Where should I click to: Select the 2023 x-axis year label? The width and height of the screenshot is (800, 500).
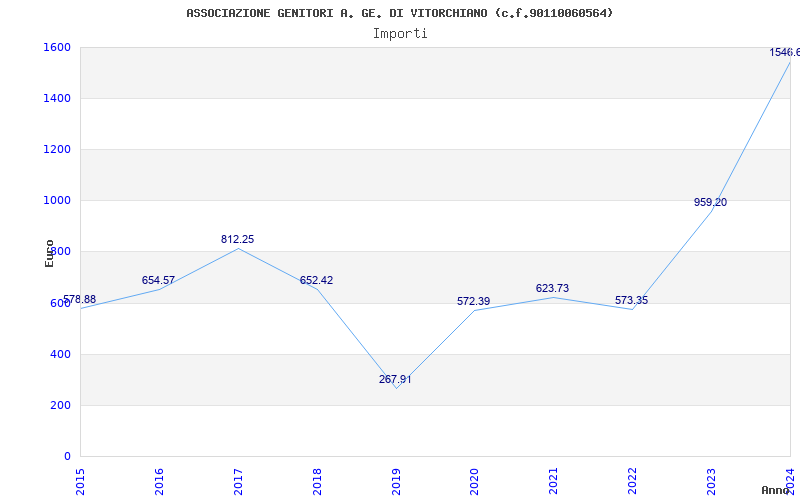tap(711, 481)
